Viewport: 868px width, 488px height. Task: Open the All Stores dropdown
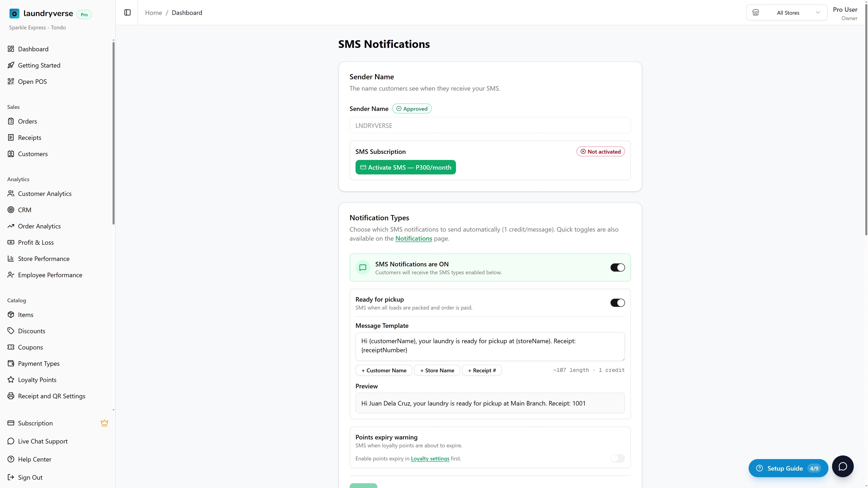point(786,12)
